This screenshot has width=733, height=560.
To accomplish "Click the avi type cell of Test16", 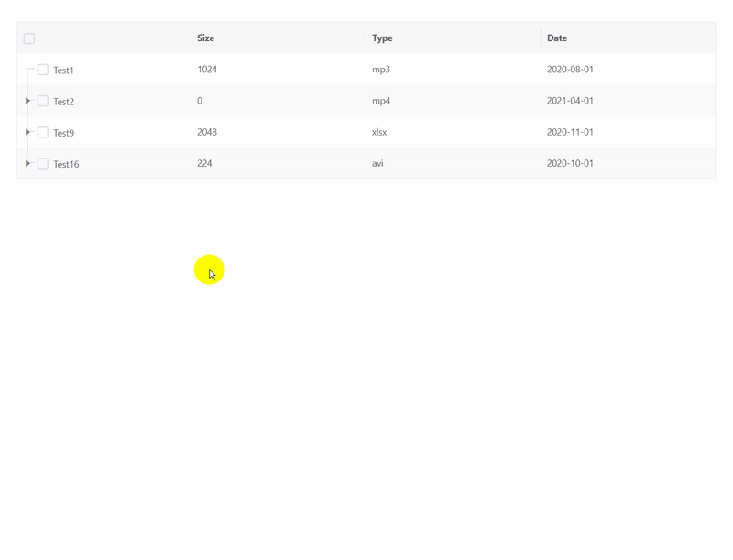I will pos(376,162).
